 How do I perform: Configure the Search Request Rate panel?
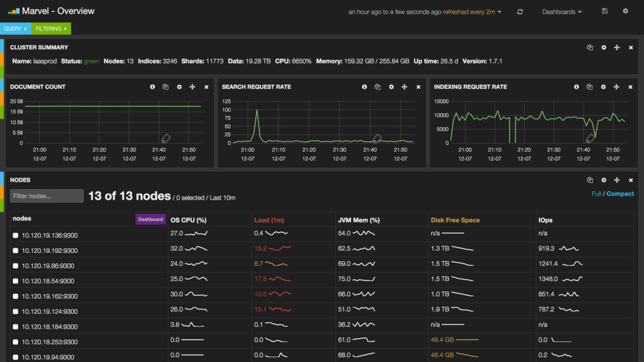(391, 87)
